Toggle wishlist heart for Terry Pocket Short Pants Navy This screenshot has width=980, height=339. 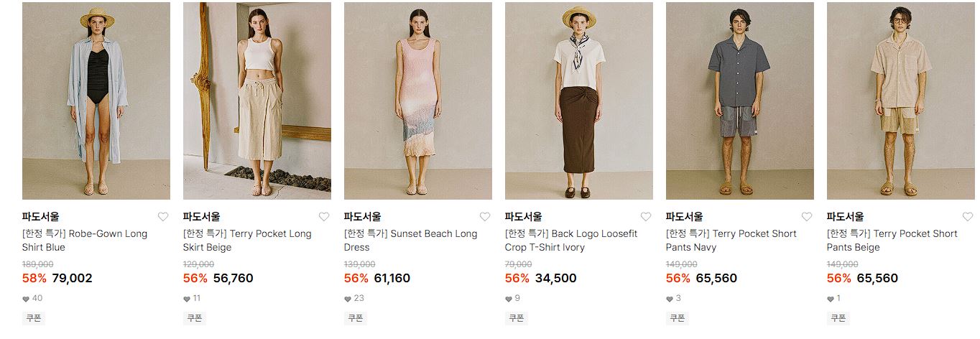click(x=806, y=217)
